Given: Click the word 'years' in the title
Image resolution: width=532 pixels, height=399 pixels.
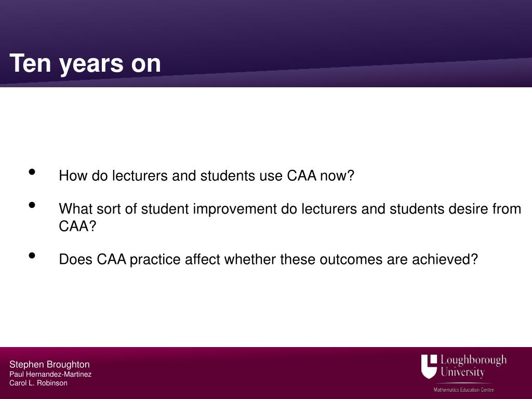Looking at the screenshot, I should coord(91,64).
